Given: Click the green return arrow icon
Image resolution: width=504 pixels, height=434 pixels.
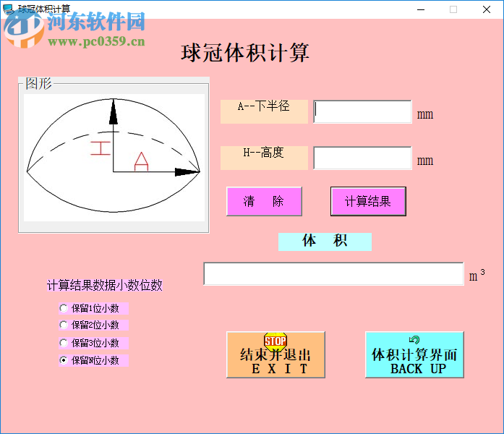Looking at the screenshot, I should tap(414, 339).
